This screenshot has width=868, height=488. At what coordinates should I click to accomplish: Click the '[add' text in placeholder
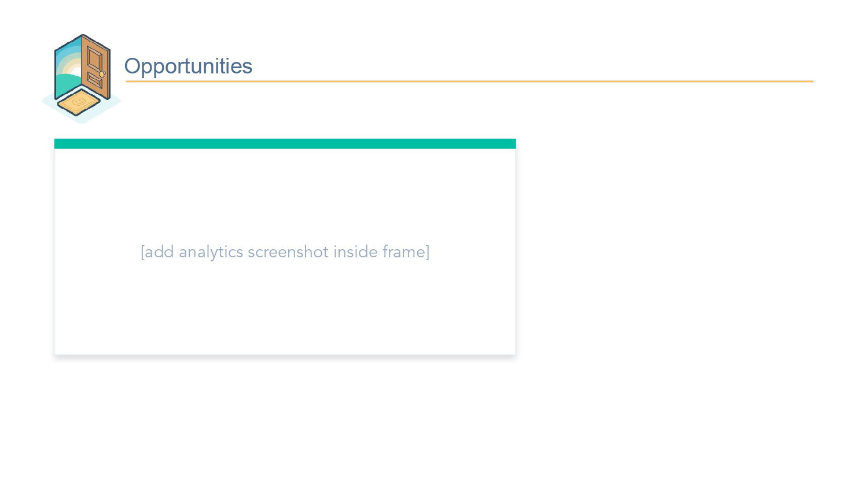[157, 252]
